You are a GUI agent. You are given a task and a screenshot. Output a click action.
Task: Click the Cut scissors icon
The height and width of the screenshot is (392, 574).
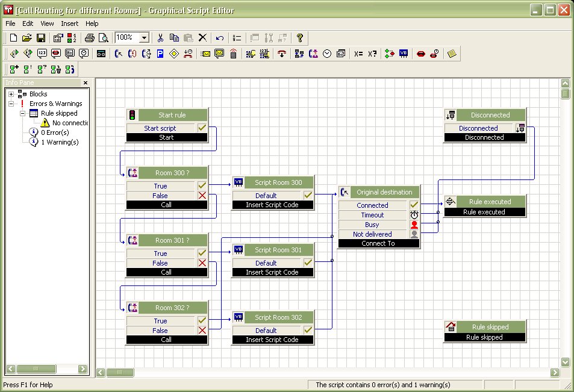tap(161, 38)
